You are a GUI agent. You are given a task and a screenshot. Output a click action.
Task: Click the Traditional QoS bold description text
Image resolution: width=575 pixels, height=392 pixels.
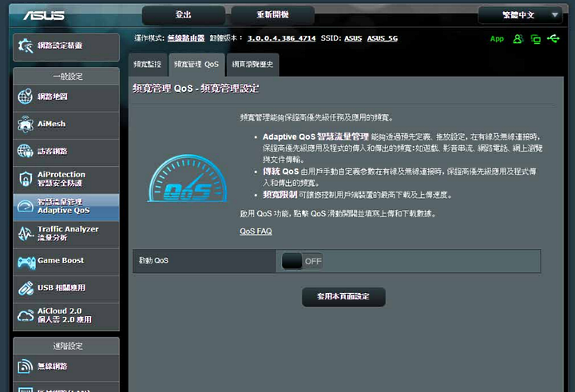point(280,171)
